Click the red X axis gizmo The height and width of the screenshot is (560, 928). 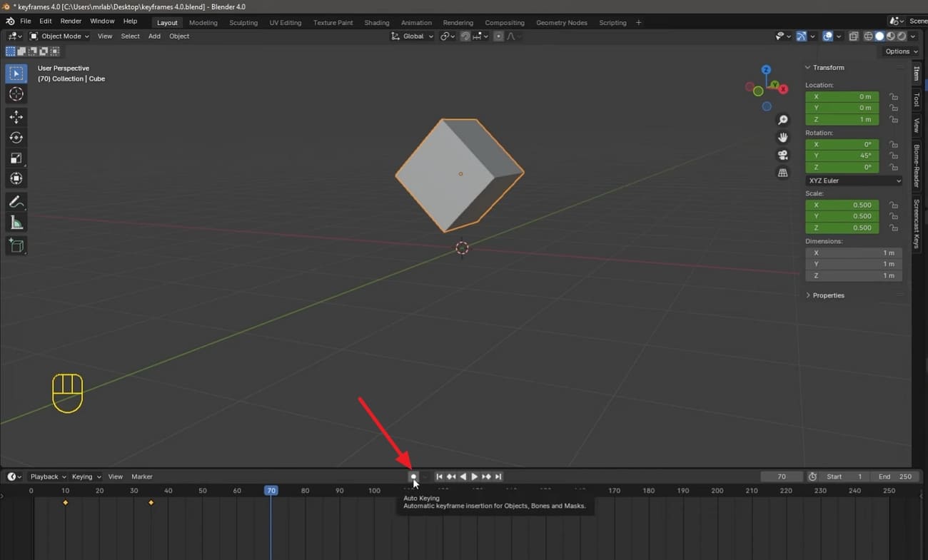[x=783, y=89]
